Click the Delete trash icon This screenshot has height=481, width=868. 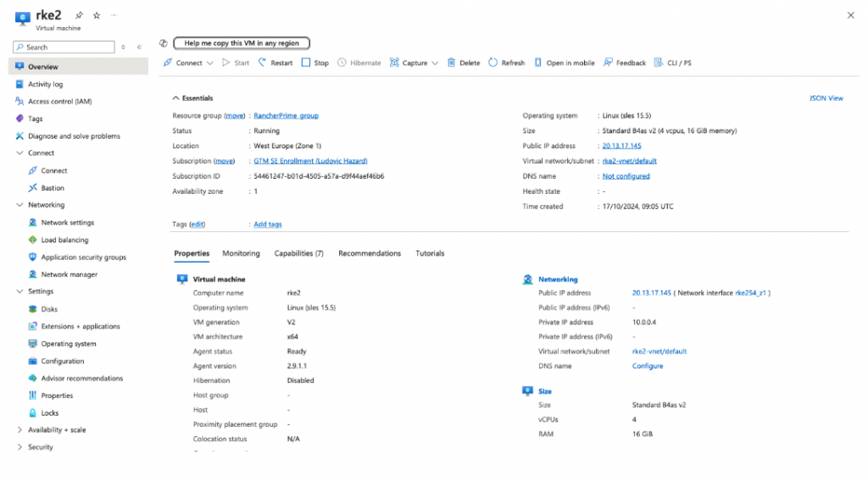pos(452,63)
